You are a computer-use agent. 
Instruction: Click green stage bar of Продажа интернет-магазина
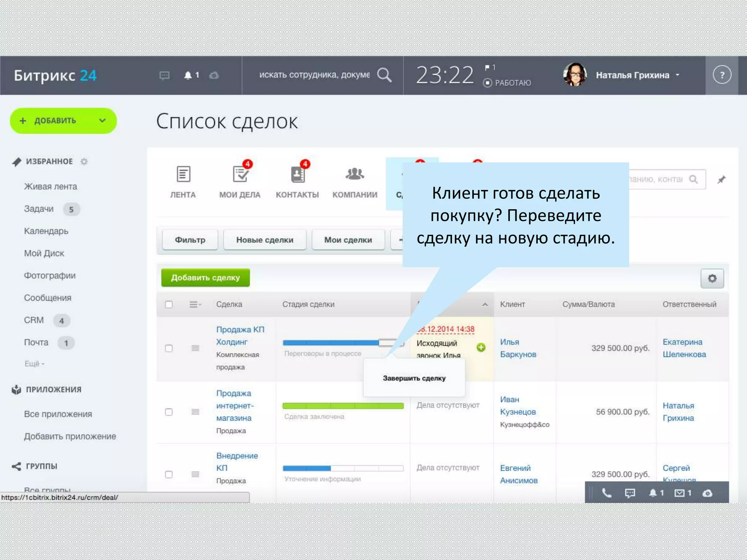[x=343, y=406]
